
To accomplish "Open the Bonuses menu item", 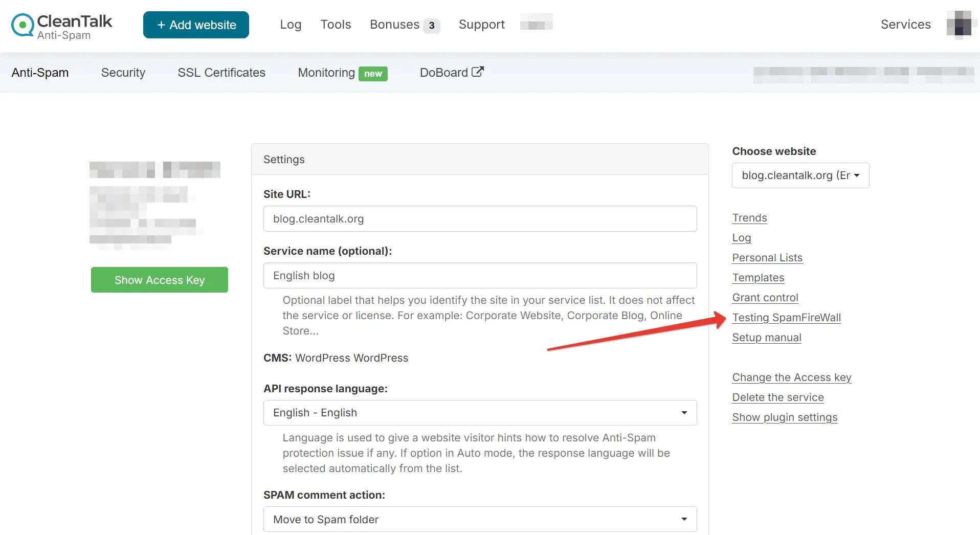I will (394, 25).
